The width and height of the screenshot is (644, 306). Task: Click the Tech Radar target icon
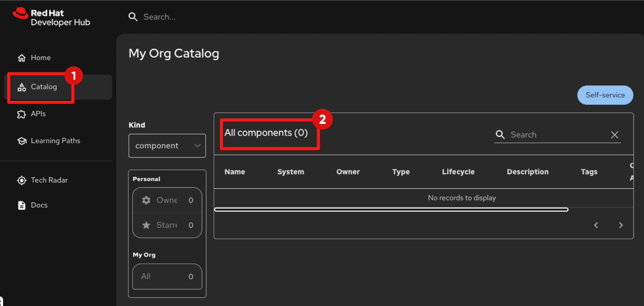(x=22, y=181)
